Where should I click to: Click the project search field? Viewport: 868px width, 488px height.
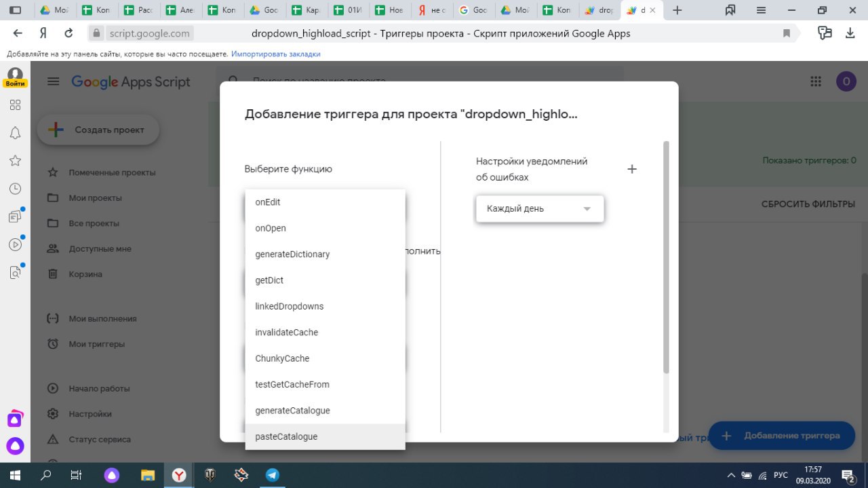[419, 80]
